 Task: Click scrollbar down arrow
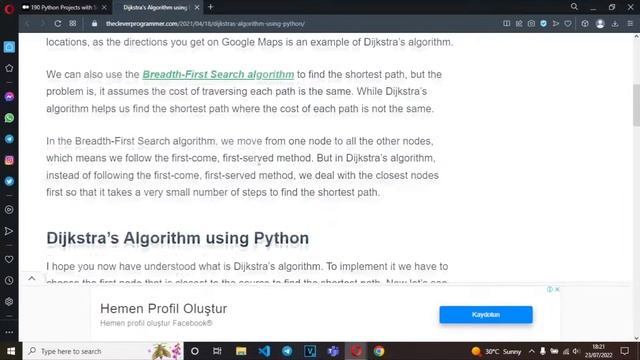tap(636, 338)
